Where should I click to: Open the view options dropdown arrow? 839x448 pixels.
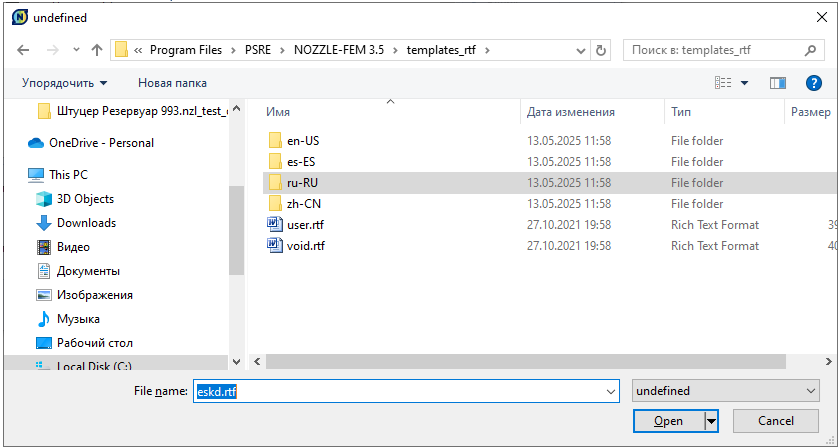point(744,83)
